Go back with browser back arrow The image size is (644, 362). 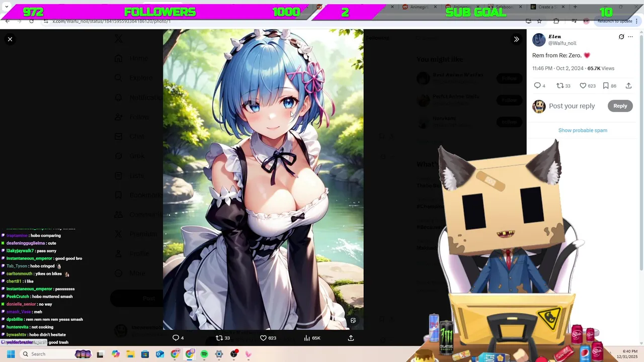click(x=8, y=21)
